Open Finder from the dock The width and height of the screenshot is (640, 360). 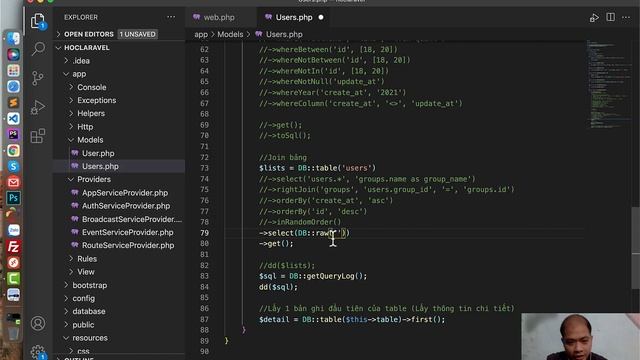[13, 38]
